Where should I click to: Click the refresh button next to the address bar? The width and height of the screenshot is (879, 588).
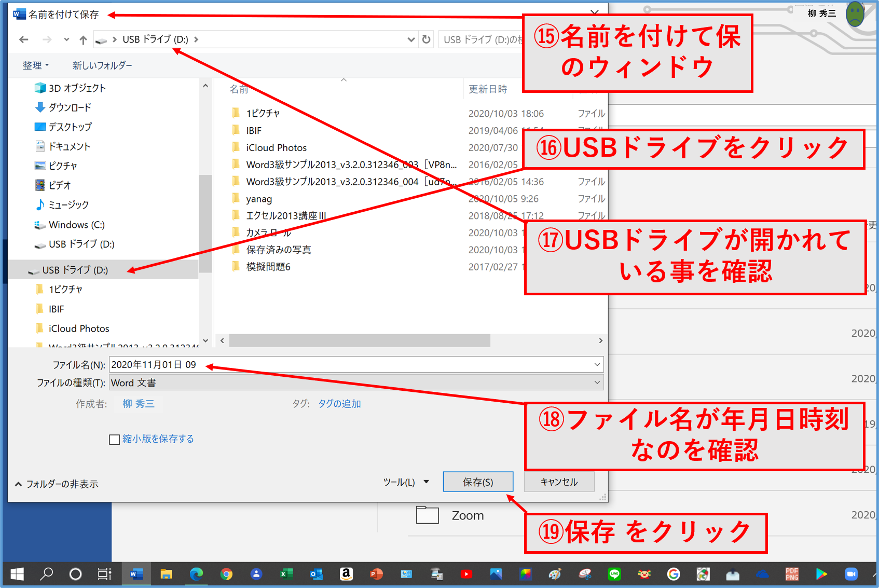pos(426,39)
